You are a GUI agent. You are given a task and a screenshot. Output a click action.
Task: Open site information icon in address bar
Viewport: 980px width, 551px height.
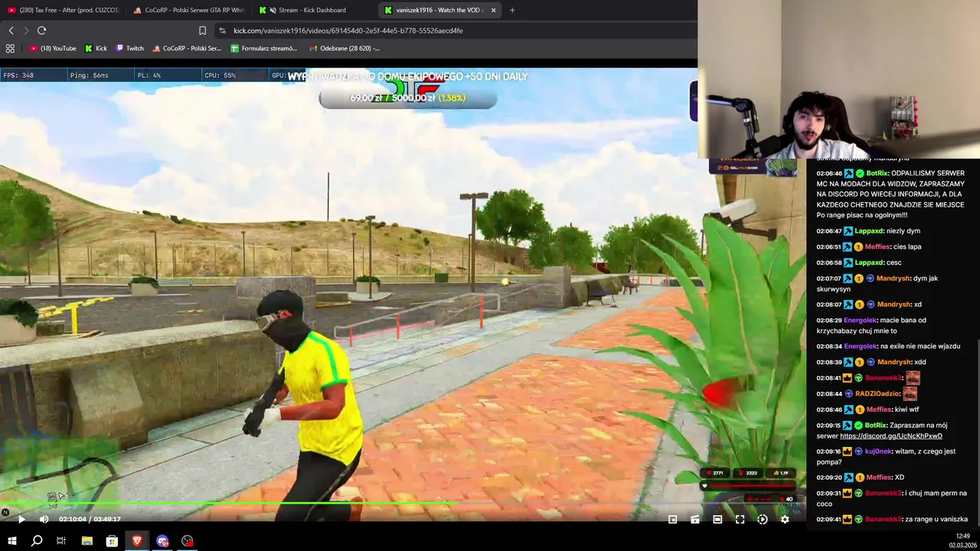click(x=222, y=31)
